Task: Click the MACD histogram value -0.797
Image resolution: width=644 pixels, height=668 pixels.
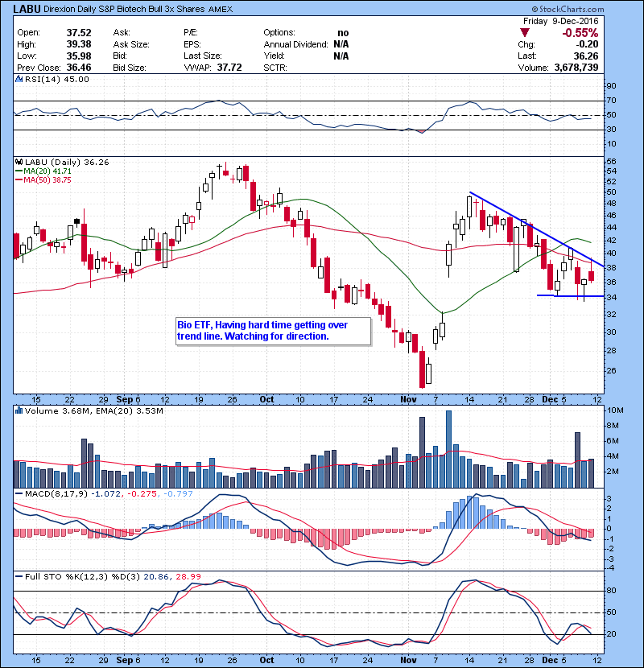Action: (178, 494)
